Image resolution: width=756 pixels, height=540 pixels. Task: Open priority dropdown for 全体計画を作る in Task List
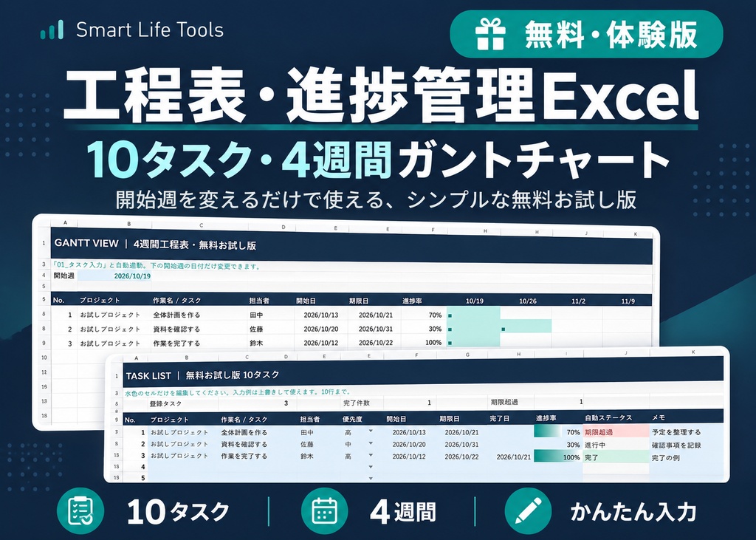pyautogui.click(x=371, y=431)
